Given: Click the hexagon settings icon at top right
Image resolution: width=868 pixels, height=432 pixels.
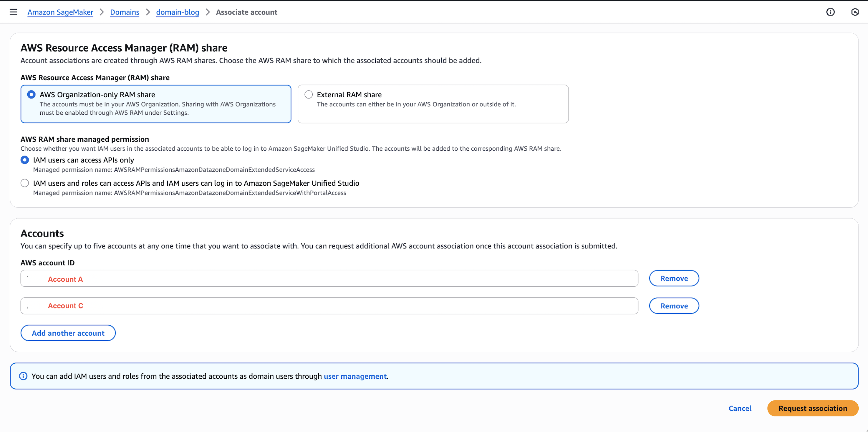Looking at the screenshot, I should [855, 12].
